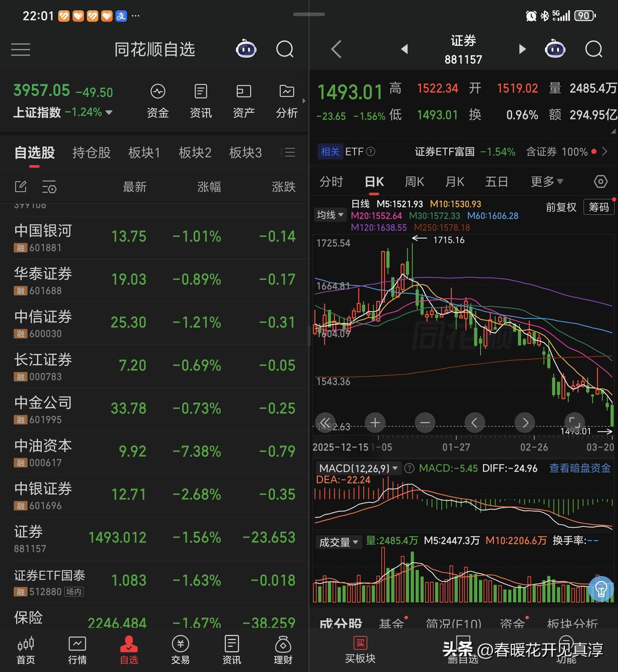Screen dimensions: 618x672
Task: Tap the lightbulb tips icon
Action: (x=601, y=589)
